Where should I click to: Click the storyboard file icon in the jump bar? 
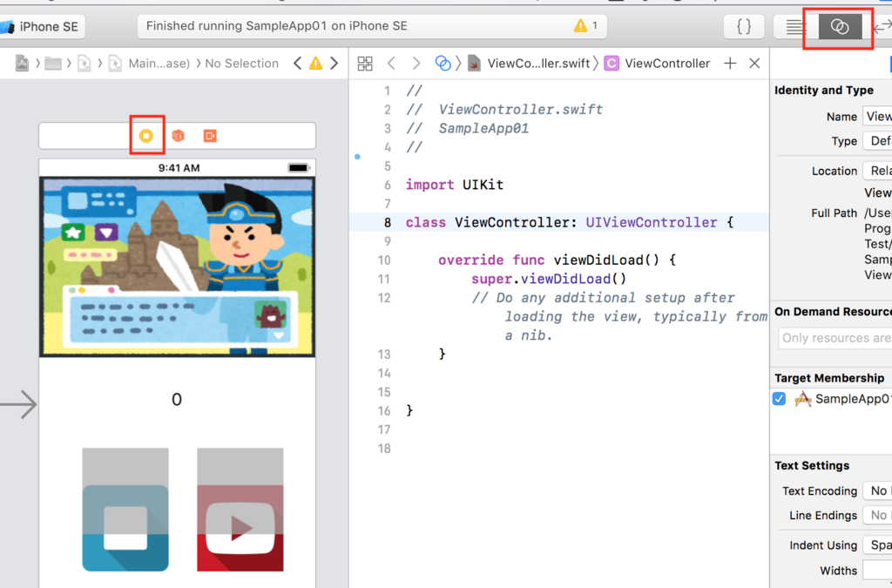click(x=22, y=63)
